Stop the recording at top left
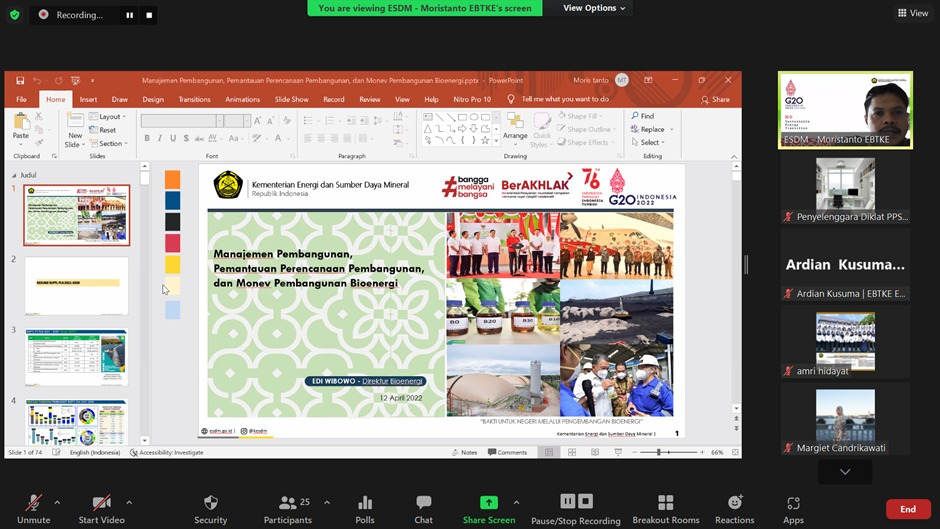The width and height of the screenshot is (940, 529). (149, 15)
